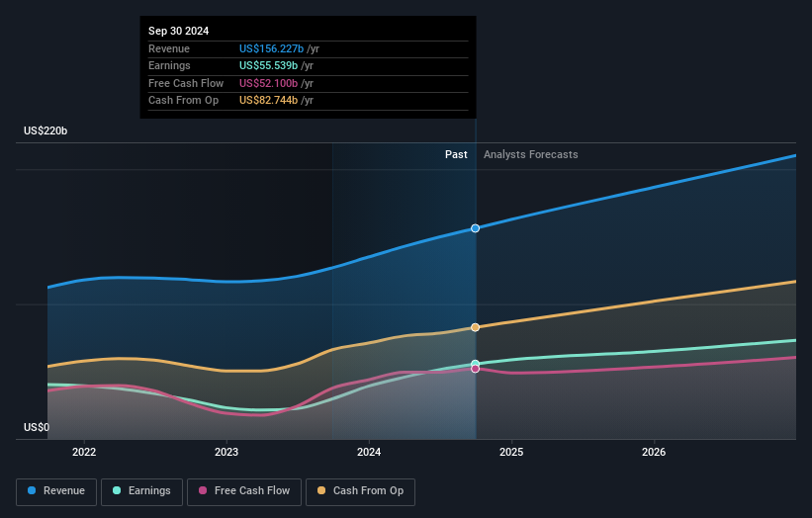Image resolution: width=812 pixels, height=518 pixels.
Task: Click the Cash From Op label in tooltip
Action: click(183, 101)
